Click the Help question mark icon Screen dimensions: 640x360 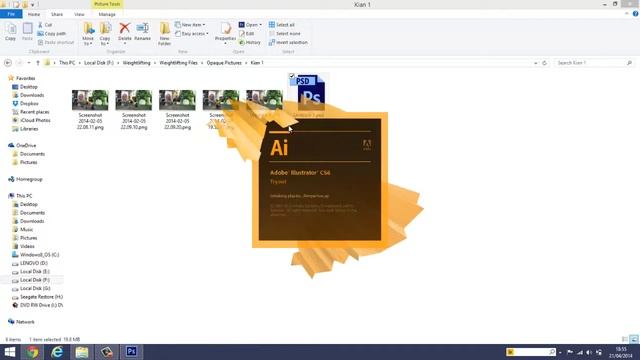[x=636, y=14]
